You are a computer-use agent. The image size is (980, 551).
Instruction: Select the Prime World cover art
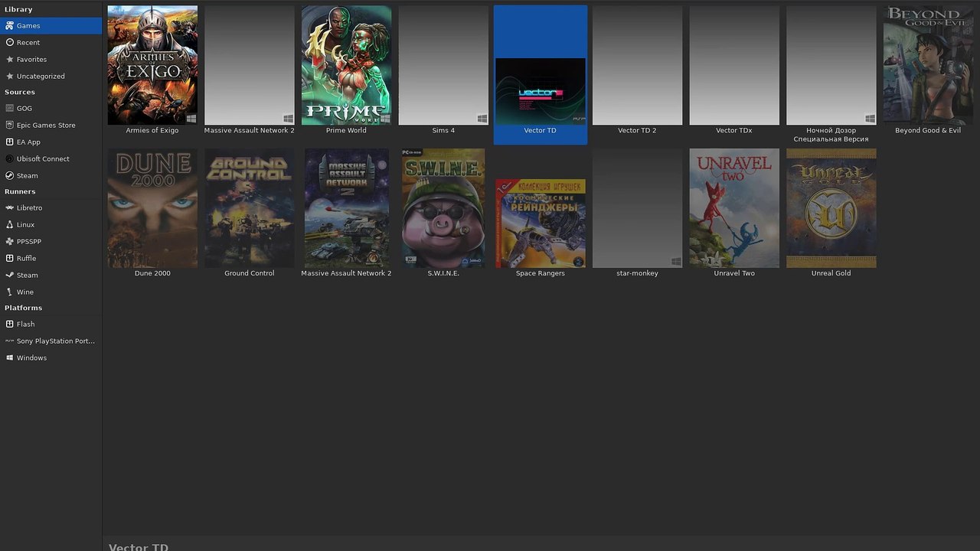346,65
